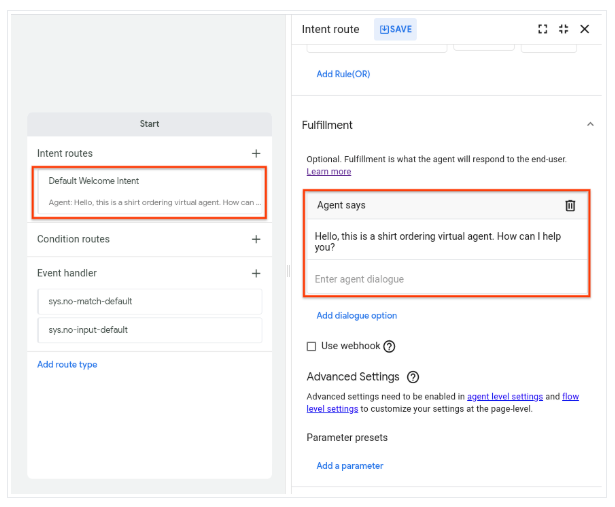Click the Intent routes label
The image size is (615, 507).
point(65,153)
